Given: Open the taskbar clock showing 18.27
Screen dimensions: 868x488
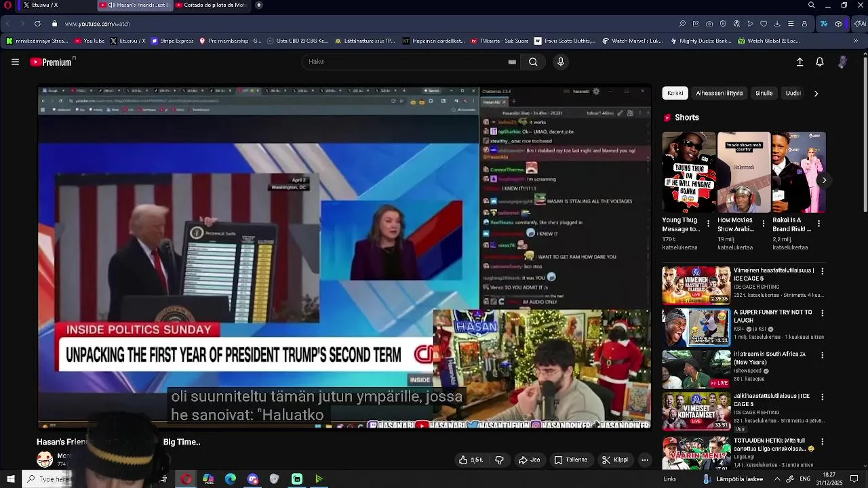Looking at the screenshot, I should coord(829,479).
